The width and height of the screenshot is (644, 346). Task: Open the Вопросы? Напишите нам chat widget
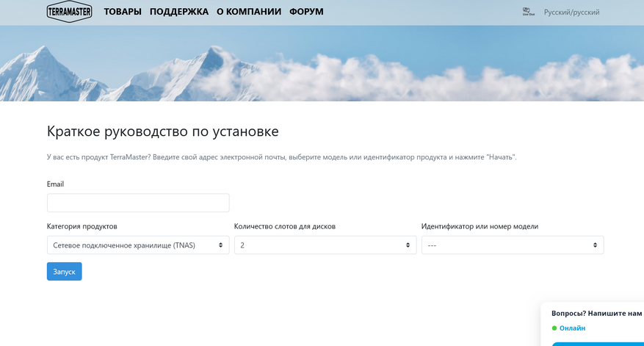596,314
